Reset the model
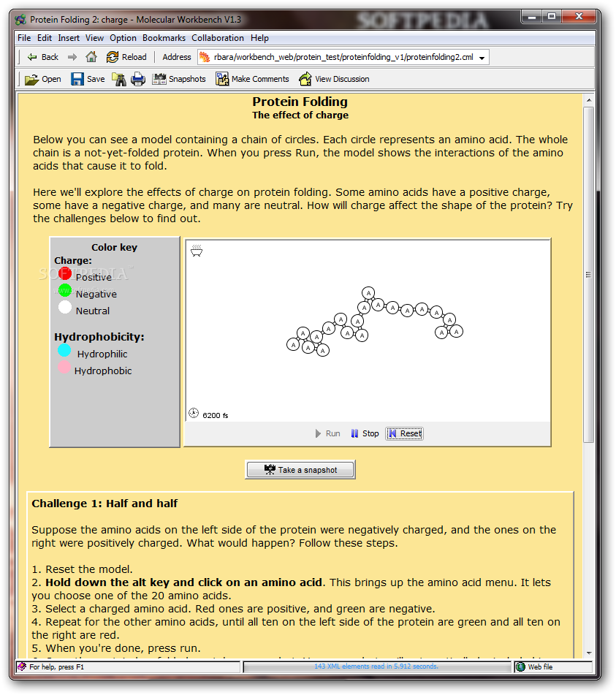This screenshot has width=616, height=695. point(405,433)
